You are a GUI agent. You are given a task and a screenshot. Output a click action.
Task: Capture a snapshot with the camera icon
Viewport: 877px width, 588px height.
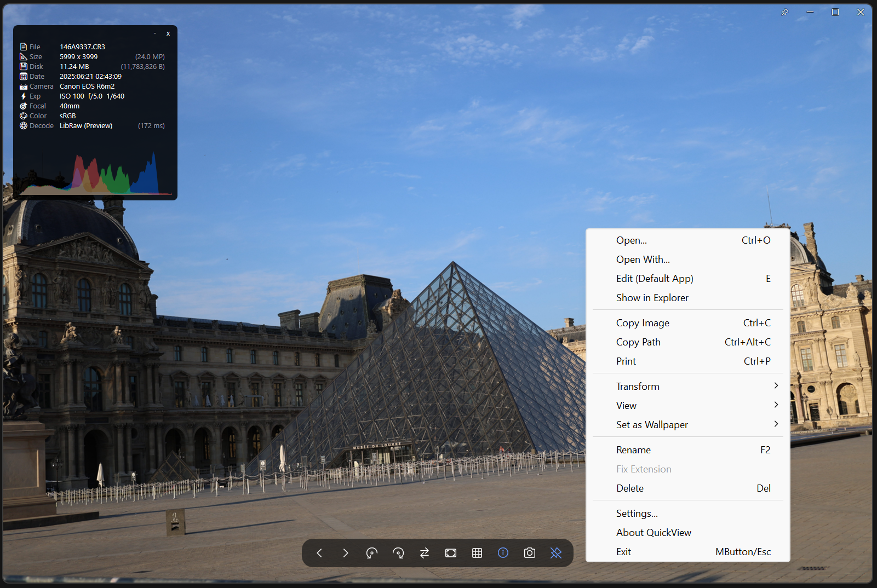coord(529,553)
